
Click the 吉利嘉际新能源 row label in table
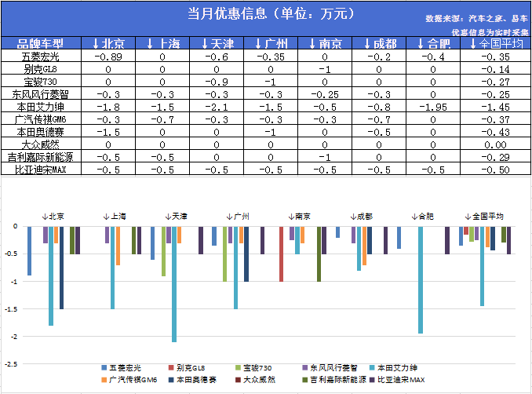point(40,157)
